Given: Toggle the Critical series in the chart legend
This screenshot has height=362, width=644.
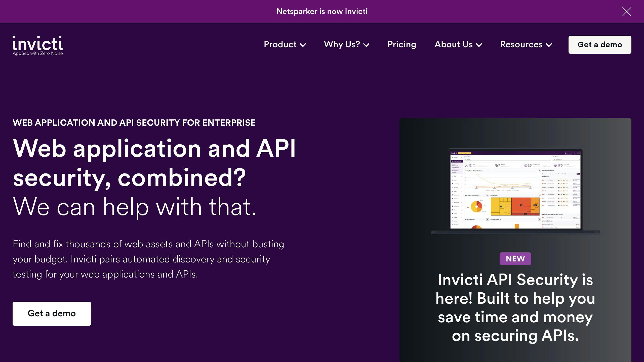Looking at the screenshot, I should click(x=487, y=191).
